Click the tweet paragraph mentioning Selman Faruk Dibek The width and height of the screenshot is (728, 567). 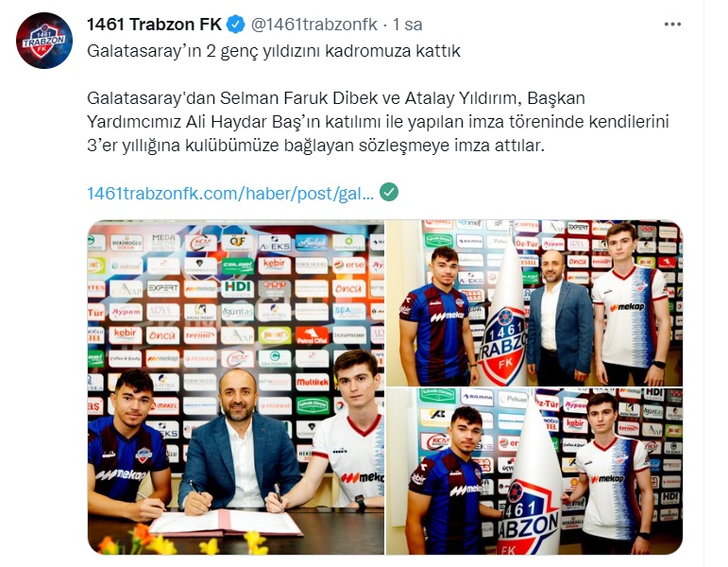[x=378, y=122]
